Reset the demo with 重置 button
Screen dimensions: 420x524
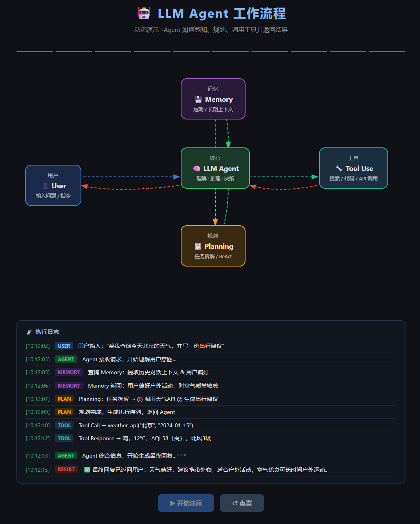242,503
